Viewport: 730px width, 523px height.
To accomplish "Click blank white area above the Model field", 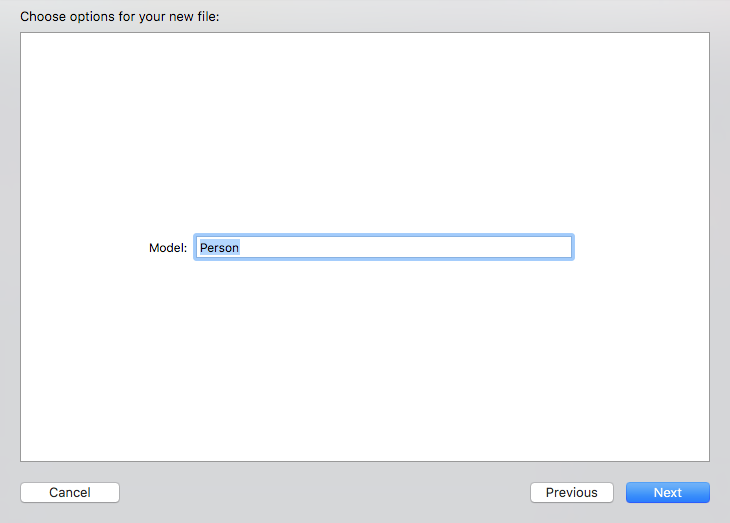I will coord(365,130).
